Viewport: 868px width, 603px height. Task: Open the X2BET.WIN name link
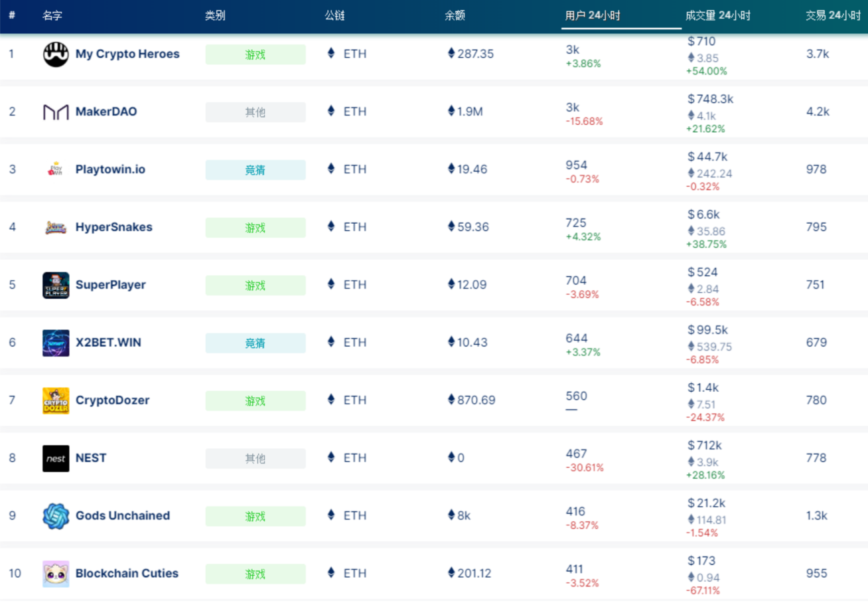tap(108, 343)
